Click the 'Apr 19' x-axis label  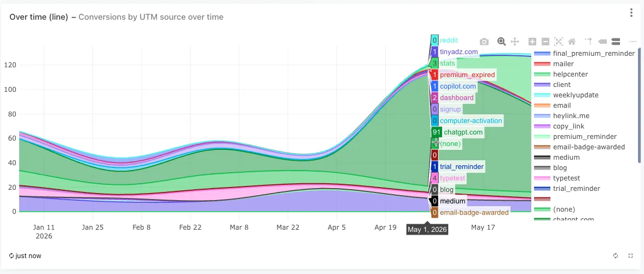[385, 227]
